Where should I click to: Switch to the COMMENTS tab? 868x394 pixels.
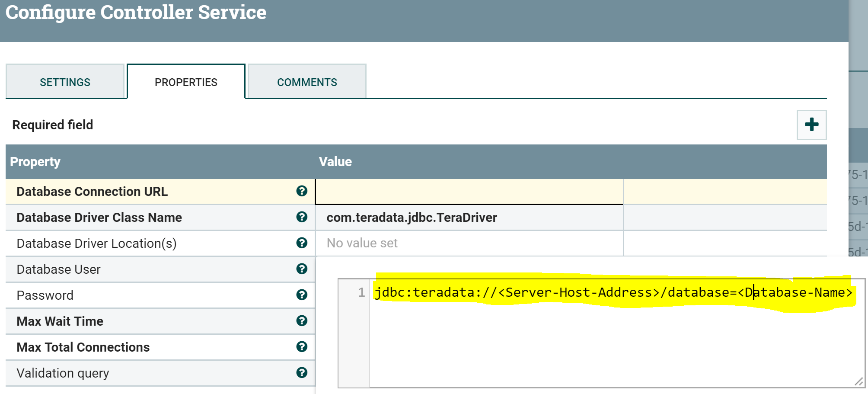307,81
